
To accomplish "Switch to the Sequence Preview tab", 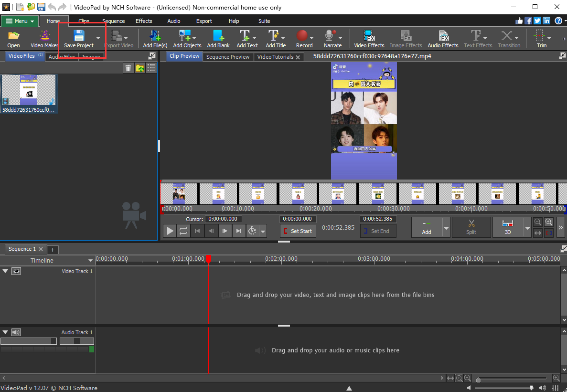I will tap(228, 57).
